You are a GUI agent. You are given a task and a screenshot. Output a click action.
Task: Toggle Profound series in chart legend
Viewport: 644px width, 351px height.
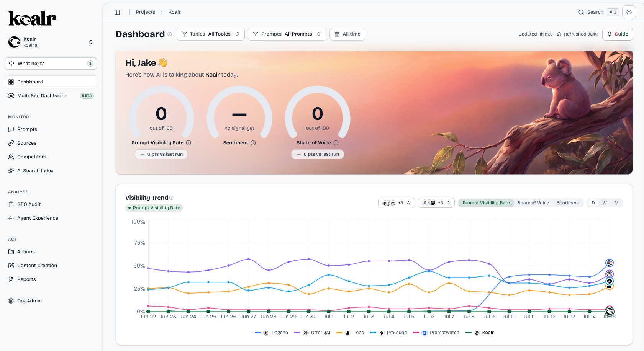point(388,333)
